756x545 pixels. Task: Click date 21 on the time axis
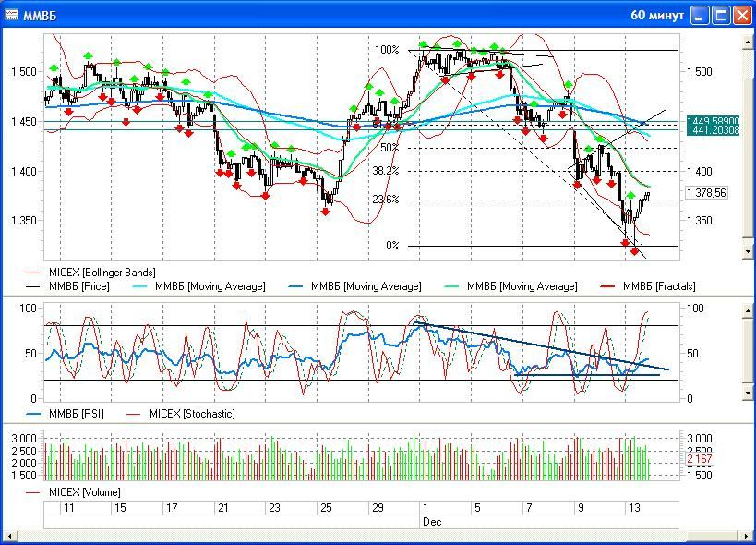coord(223,508)
